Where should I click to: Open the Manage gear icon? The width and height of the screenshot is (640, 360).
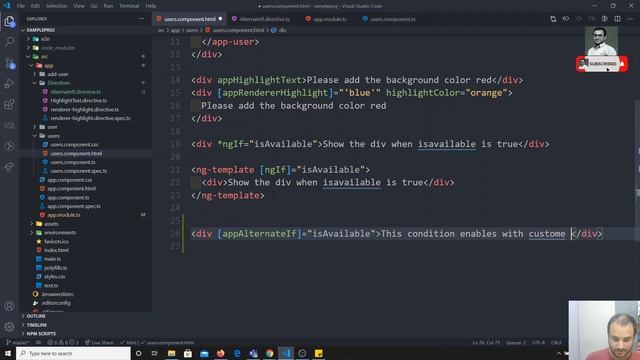[x=9, y=327]
